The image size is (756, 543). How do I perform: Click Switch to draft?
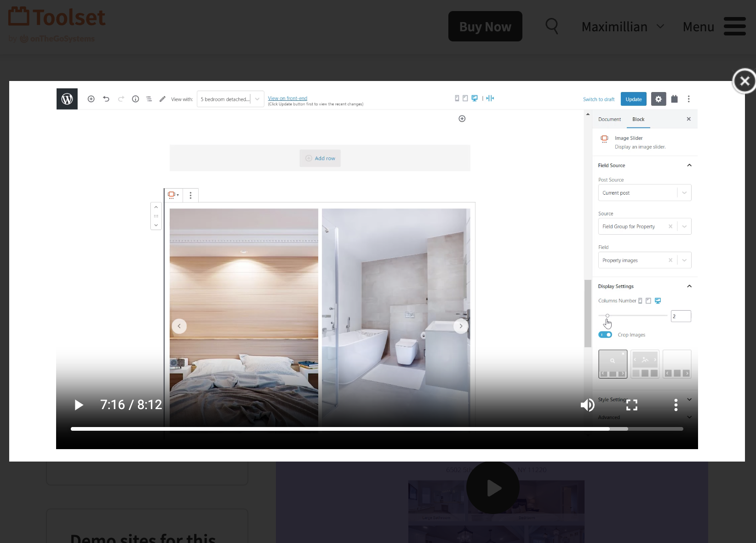coord(599,99)
